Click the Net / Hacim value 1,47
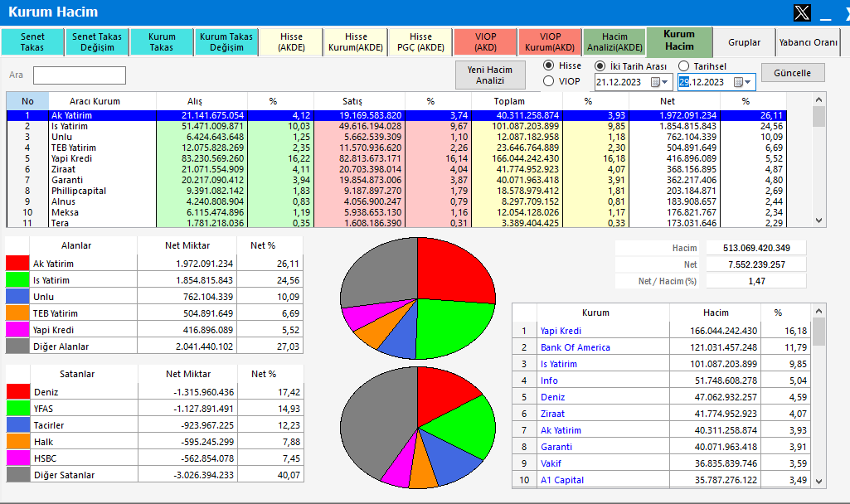Image resolution: width=850 pixels, height=504 pixels. pos(756,281)
